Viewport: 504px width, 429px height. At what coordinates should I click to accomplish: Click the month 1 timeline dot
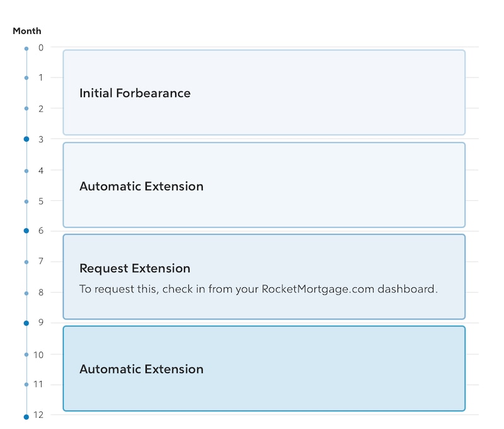pyautogui.click(x=26, y=77)
